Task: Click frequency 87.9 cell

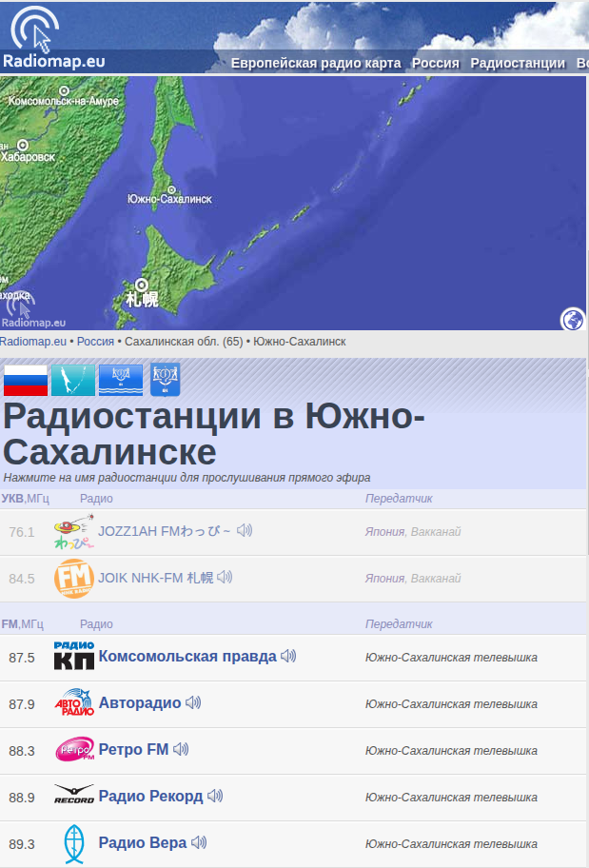Action: (22, 704)
